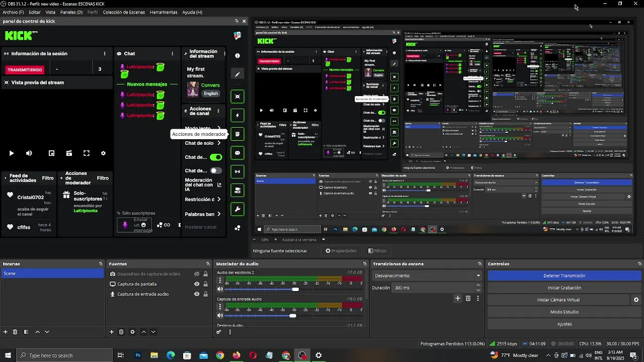The width and height of the screenshot is (644, 362).
Task: Toggle lightning channel actions icon in Kick sidebar
Action: coord(237,115)
